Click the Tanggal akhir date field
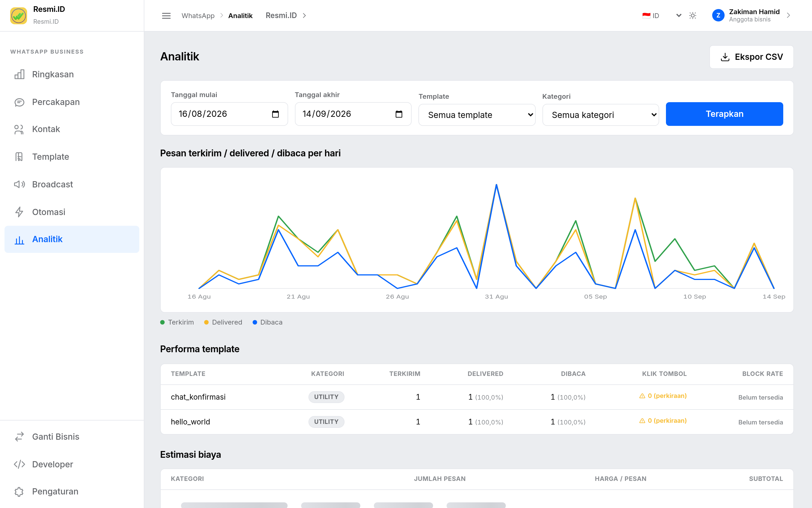Screen dimensions: 812x508 pyautogui.click(x=353, y=114)
